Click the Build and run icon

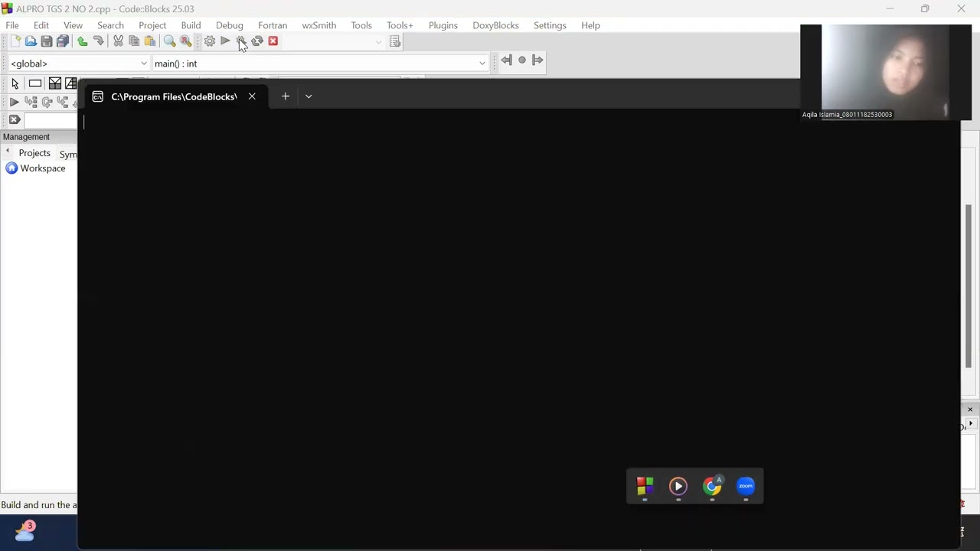tap(241, 41)
